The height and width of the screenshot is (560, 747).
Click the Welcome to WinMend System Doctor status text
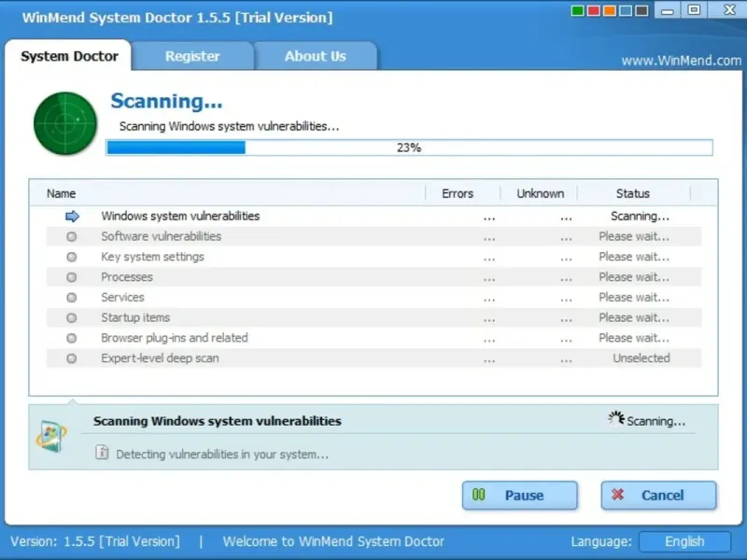(333, 541)
